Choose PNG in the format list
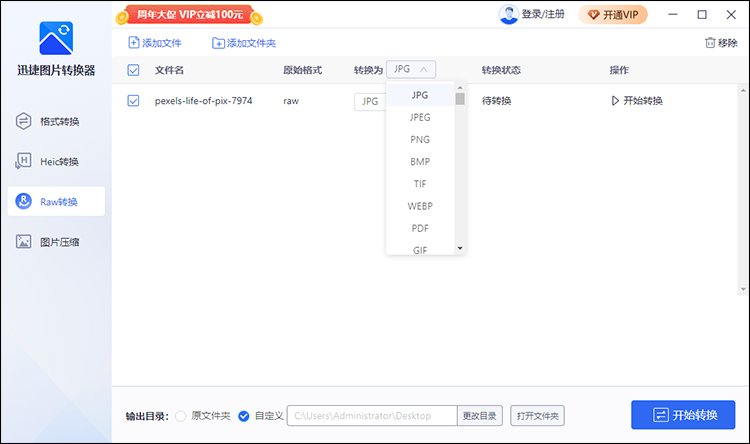This screenshot has width=750, height=444. pyautogui.click(x=420, y=140)
